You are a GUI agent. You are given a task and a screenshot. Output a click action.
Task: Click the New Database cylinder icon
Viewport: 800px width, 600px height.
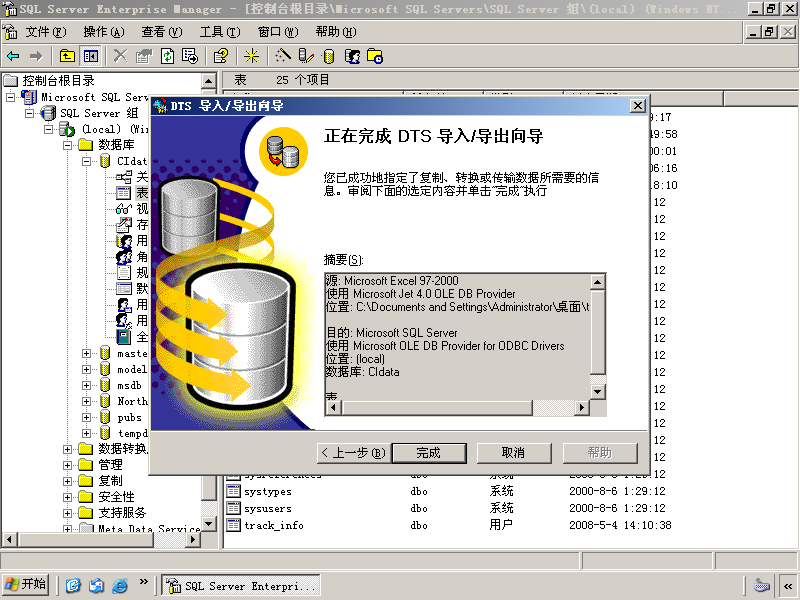(329, 56)
